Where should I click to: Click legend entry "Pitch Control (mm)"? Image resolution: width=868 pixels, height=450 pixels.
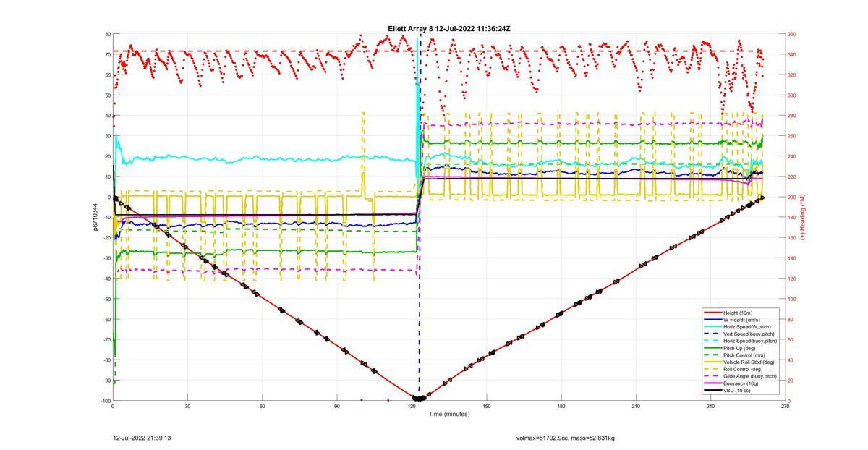[743, 355]
